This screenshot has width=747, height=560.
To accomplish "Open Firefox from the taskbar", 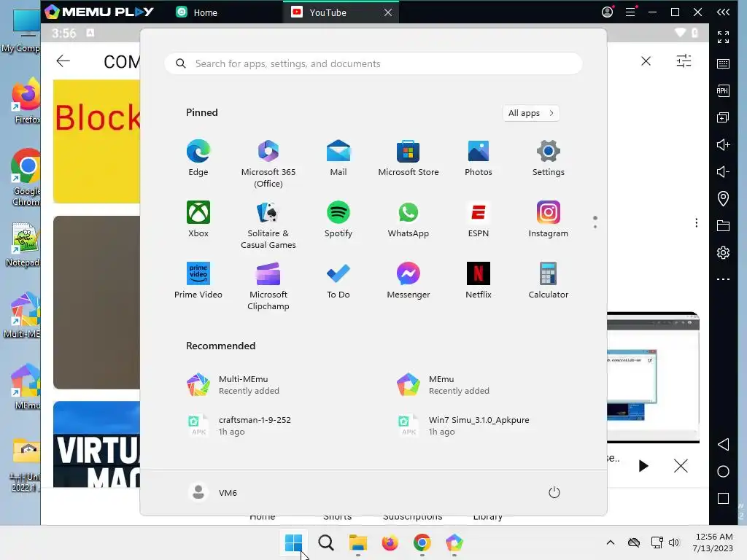I will tap(390, 542).
